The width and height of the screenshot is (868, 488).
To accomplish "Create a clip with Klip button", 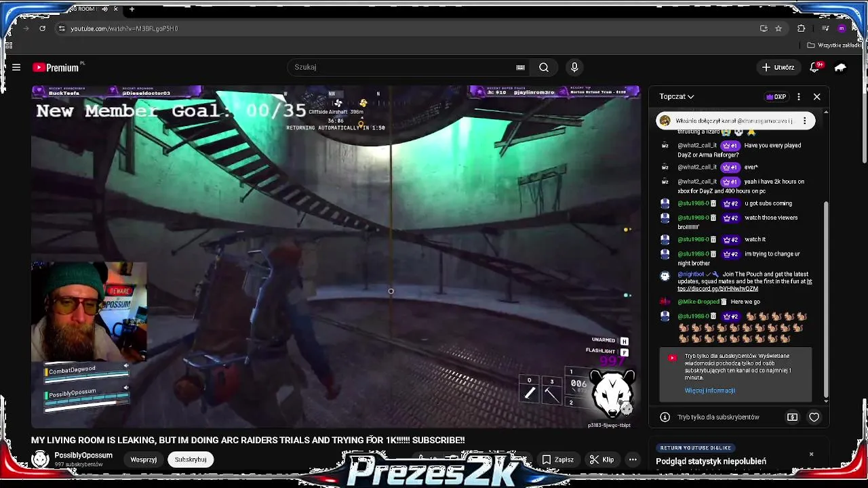I will coord(601,460).
